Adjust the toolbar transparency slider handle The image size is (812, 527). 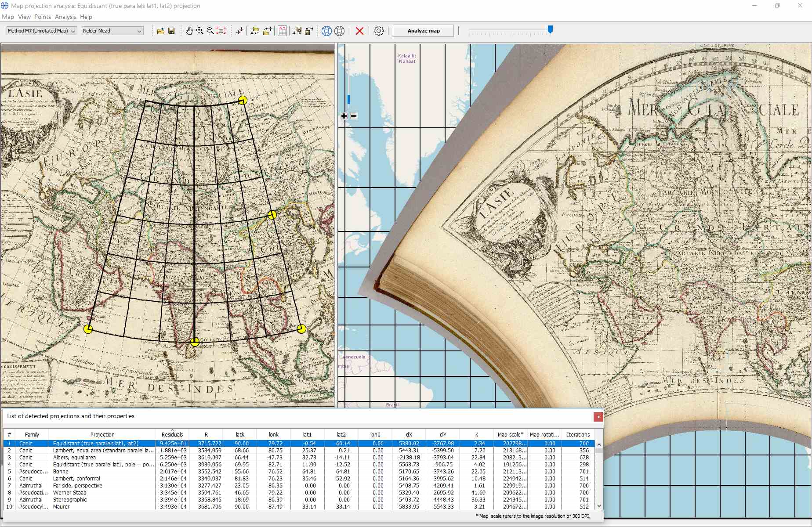[x=550, y=29]
